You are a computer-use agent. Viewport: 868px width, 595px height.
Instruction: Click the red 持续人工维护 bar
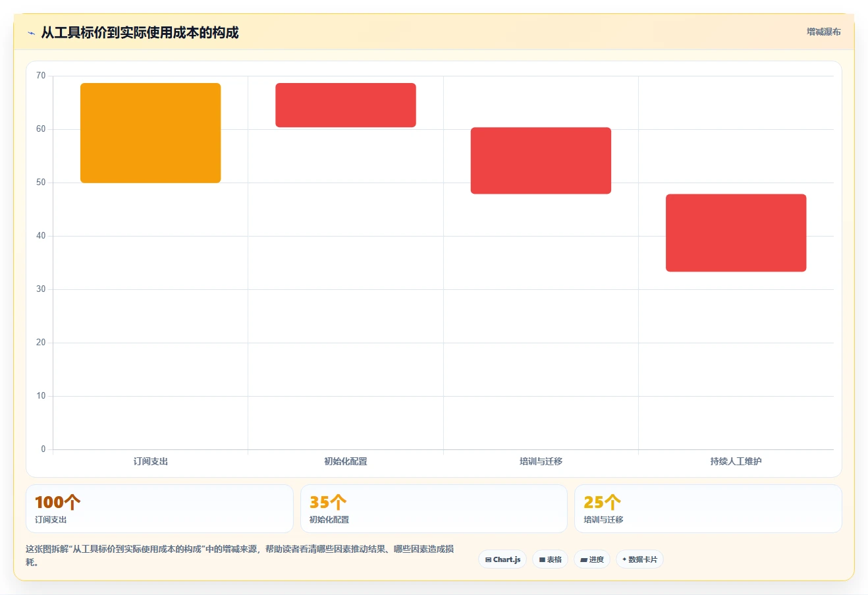(736, 233)
